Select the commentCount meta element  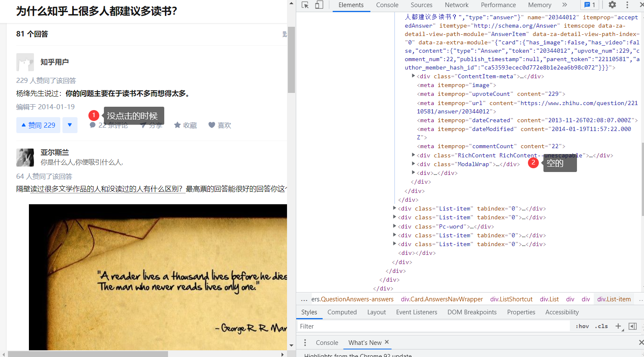[491, 146]
